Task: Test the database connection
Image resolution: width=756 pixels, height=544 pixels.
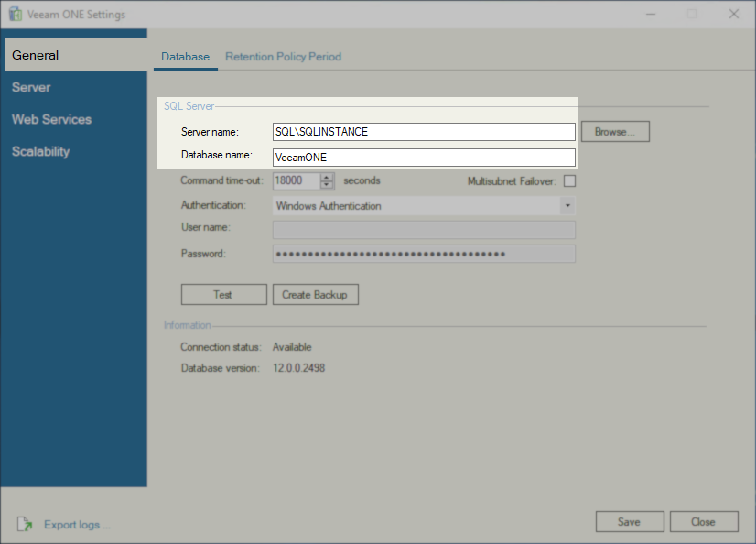Action: [223, 295]
